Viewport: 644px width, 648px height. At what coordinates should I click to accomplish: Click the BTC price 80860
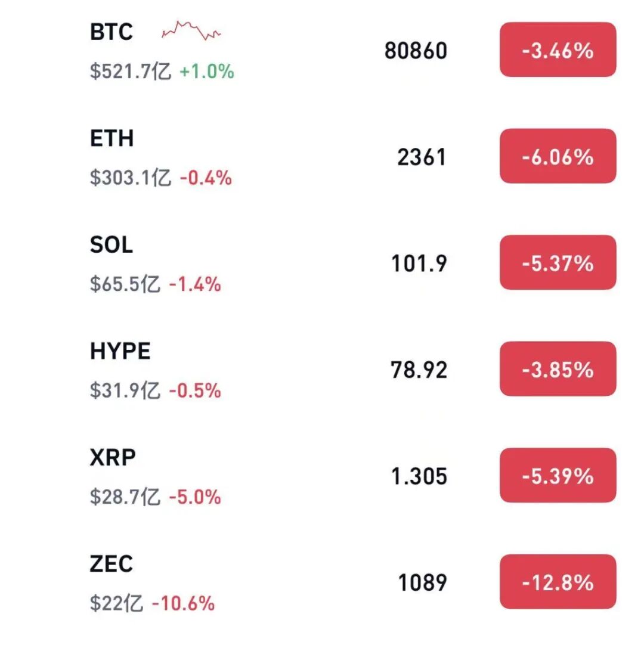point(416,51)
